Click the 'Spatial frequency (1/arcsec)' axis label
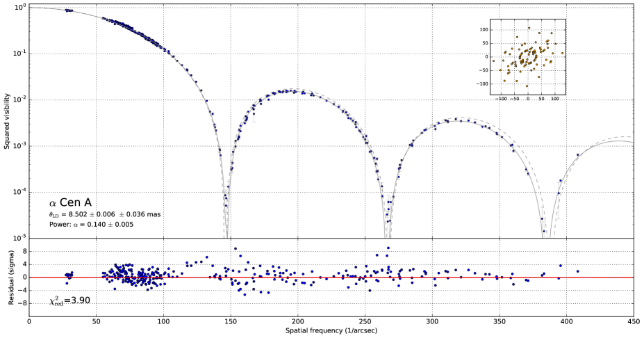Image resolution: width=644 pixels, height=338 pixels. click(331, 331)
